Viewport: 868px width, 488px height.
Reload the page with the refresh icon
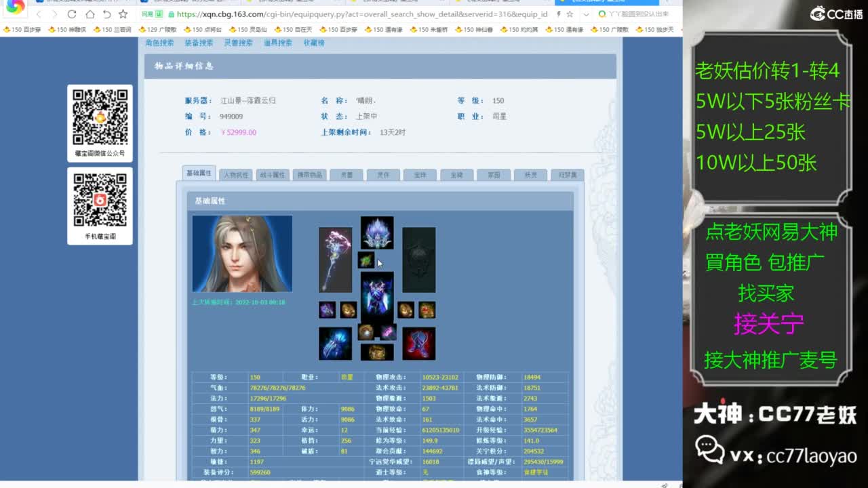click(x=72, y=14)
